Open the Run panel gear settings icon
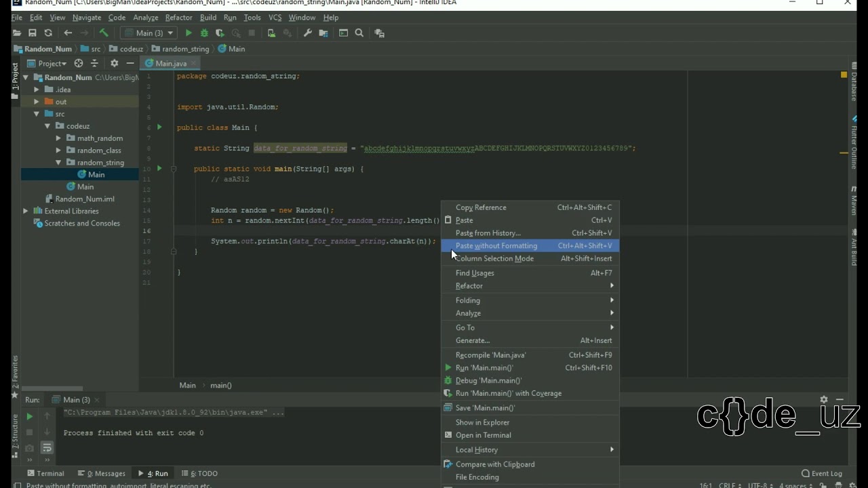Image resolution: width=868 pixels, height=488 pixels. pyautogui.click(x=824, y=400)
